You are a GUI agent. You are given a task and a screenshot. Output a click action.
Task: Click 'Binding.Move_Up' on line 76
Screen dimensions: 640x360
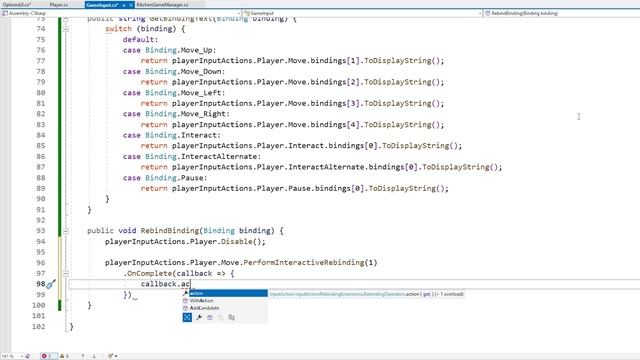click(180, 50)
